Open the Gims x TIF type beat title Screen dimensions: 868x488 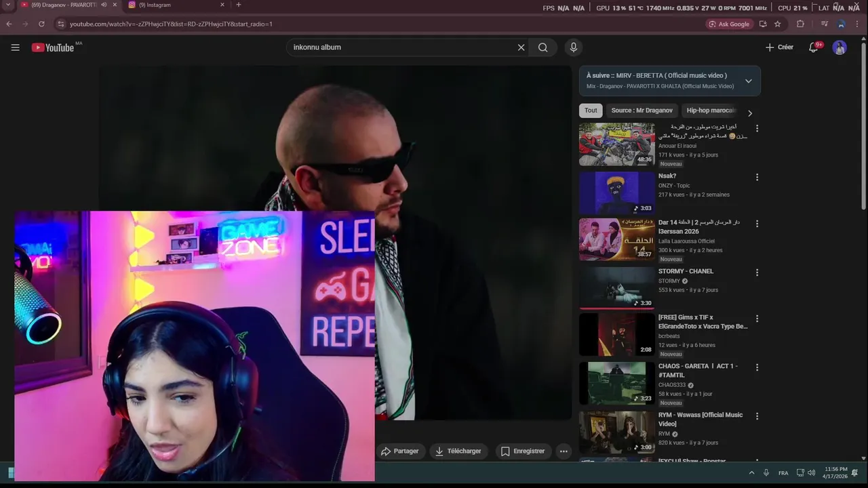(703, 322)
